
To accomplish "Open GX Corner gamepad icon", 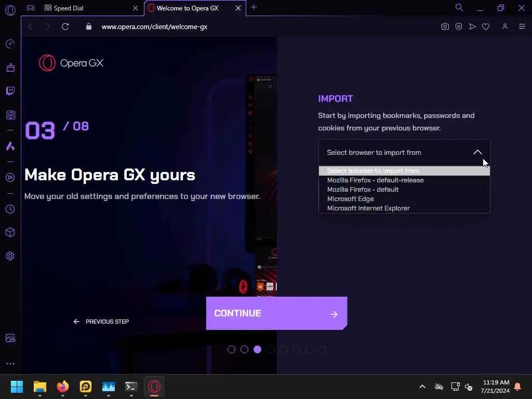I will click(x=31, y=8).
